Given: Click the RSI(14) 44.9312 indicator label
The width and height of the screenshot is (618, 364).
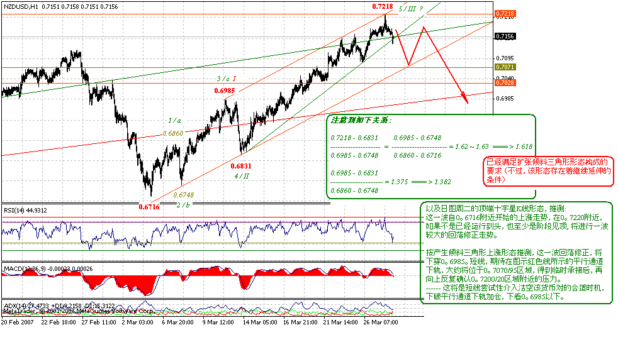Looking at the screenshot, I should coord(25,211).
